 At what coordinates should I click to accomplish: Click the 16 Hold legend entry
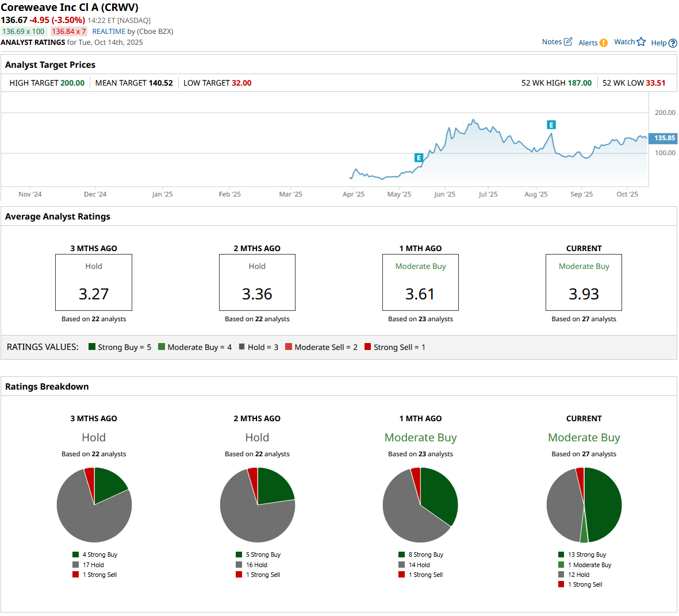tap(256, 565)
